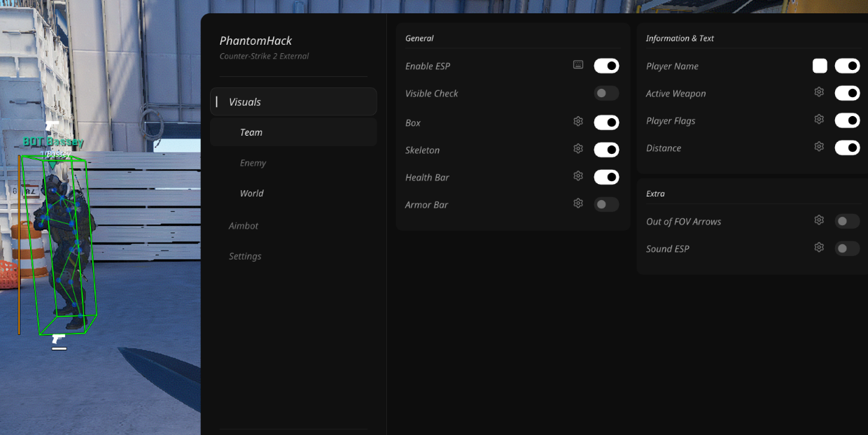The image size is (868, 435).
Task: Disable the Skeleton switch
Action: pos(606,150)
